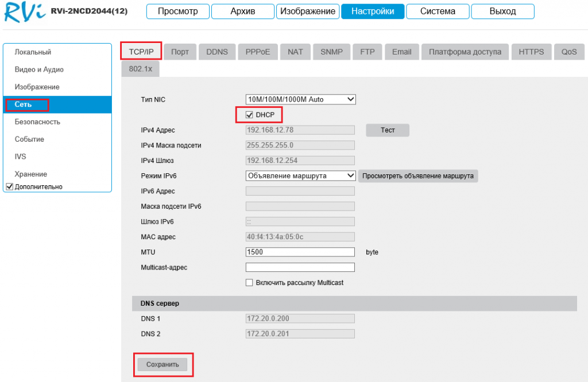This screenshot has width=588, height=382.
Task: Open the Тип NIC dropdown
Action: pos(300,99)
